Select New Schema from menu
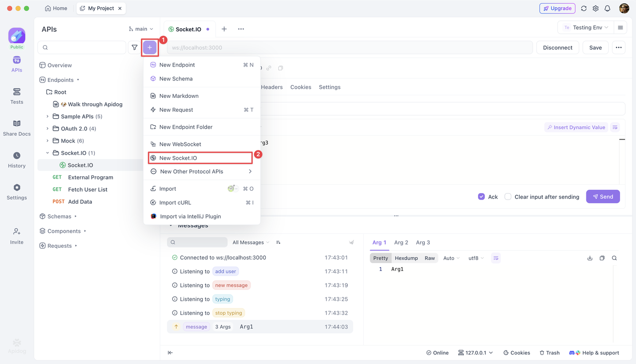636x364 pixels. (x=202, y=78)
